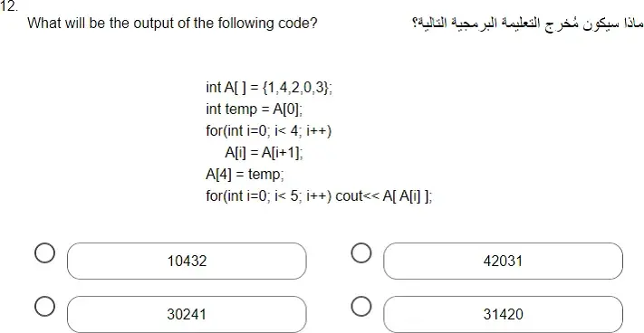Image resolution: width=644 pixels, height=333 pixels.
Task: Click the second for loop header with i< 5
Action: coord(269,196)
